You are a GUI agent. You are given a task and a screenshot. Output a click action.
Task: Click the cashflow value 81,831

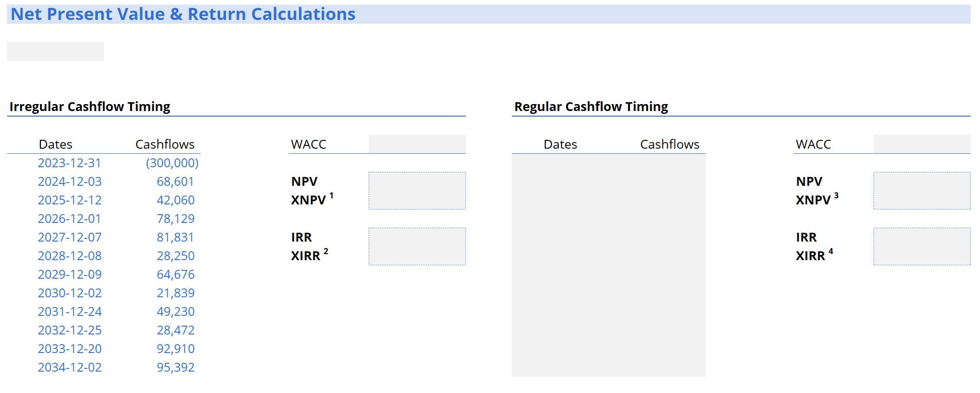click(175, 237)
